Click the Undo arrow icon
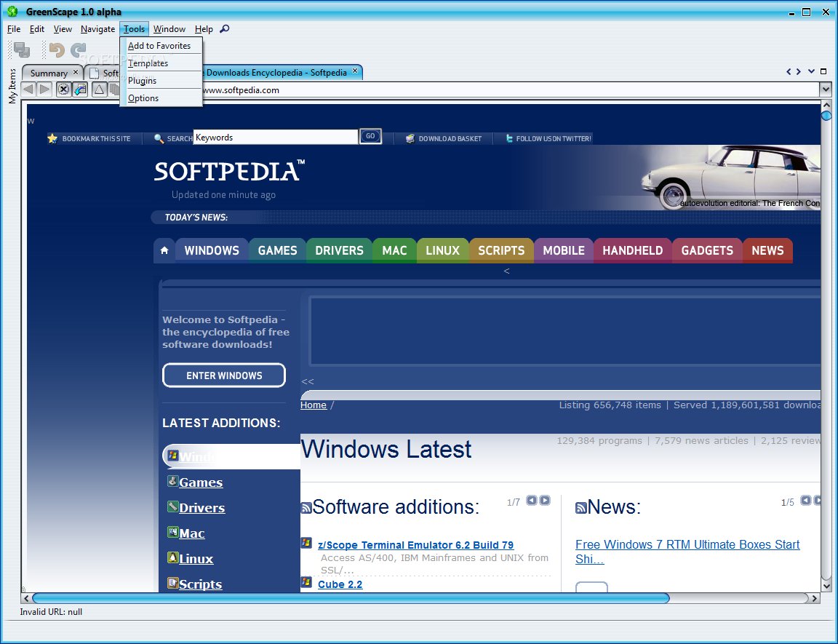Screen dimensions: 838x644 click(57, 49)
